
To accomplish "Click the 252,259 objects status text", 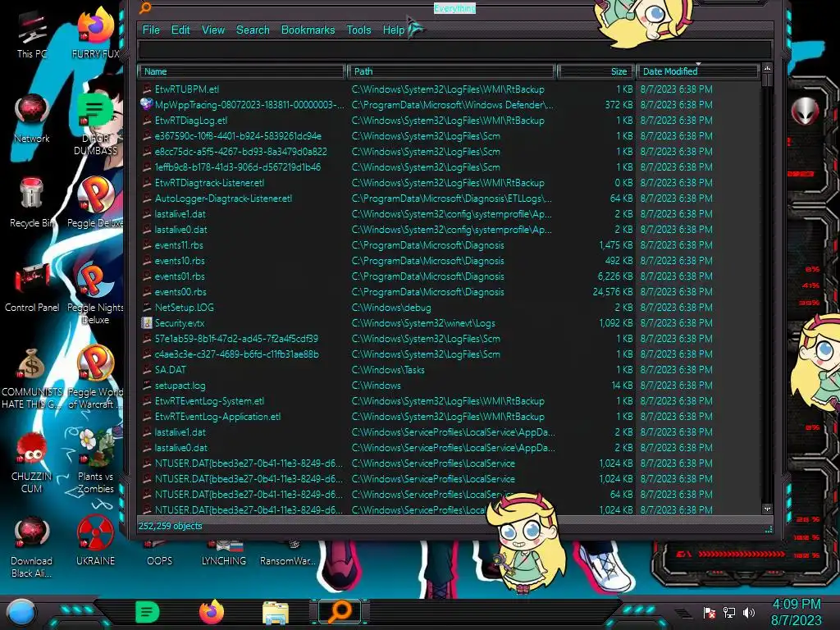I will coord(171,526).
